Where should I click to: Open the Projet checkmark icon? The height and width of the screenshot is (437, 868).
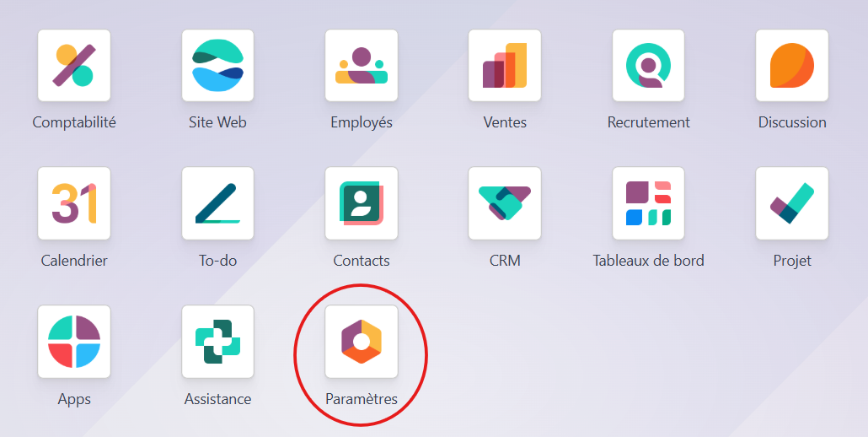792,203
